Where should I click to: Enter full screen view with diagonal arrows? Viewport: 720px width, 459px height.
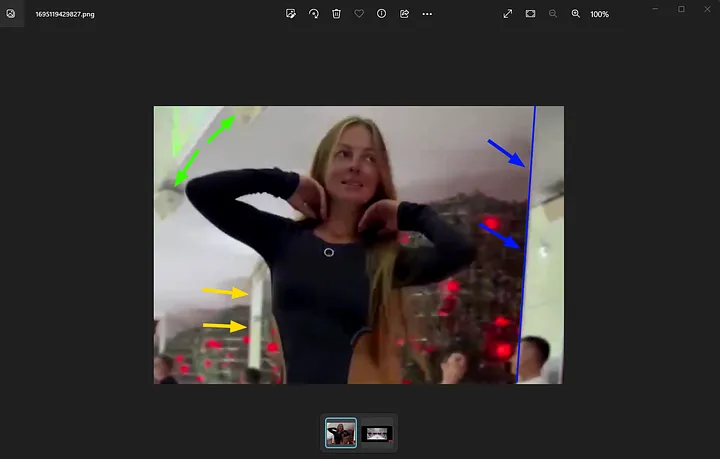tap(508, 14)
